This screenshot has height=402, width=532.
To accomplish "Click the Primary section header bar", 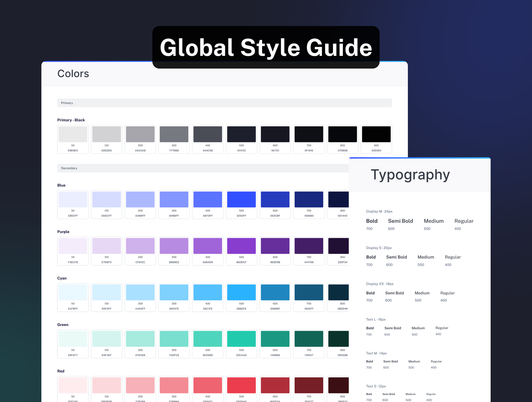I will point(224,103).
